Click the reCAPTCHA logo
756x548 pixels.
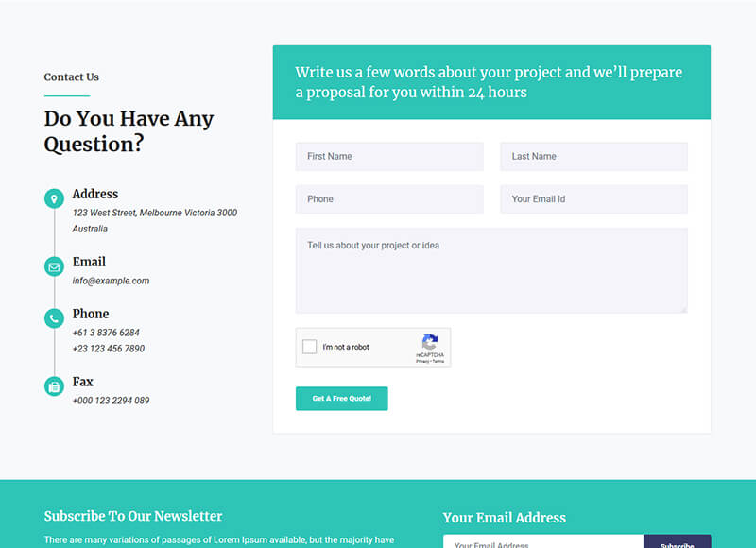430,343
